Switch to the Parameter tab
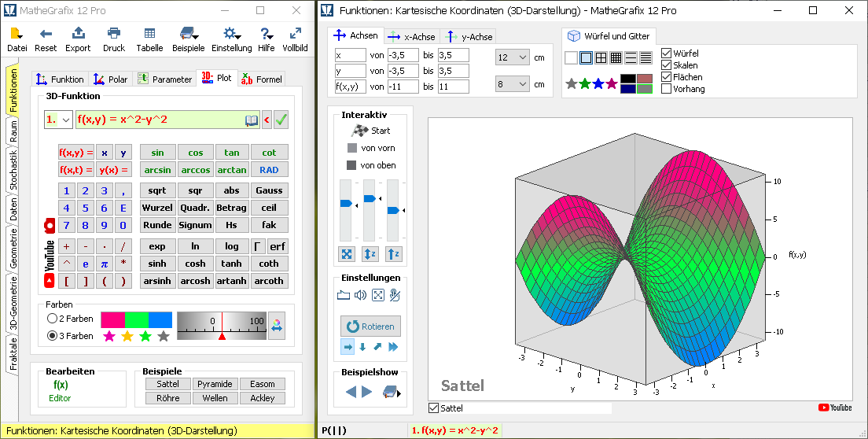The width and height of the screenshot is (868, 439). click(x=164, y=79)
